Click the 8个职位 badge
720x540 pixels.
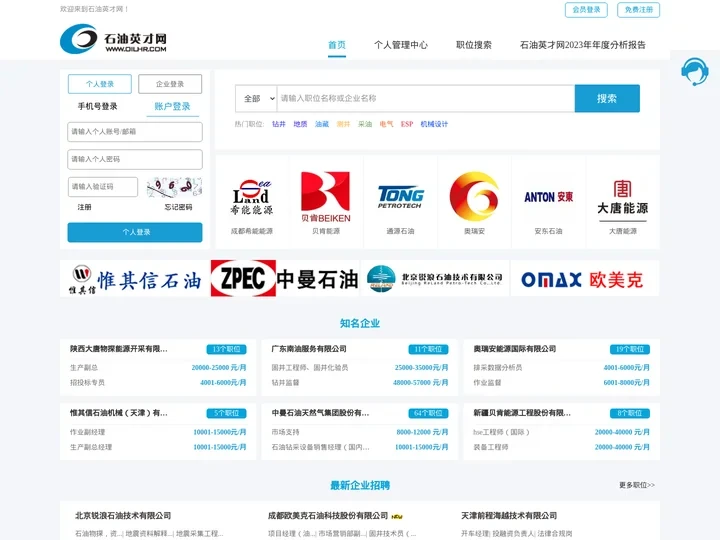tap(630, 413)
